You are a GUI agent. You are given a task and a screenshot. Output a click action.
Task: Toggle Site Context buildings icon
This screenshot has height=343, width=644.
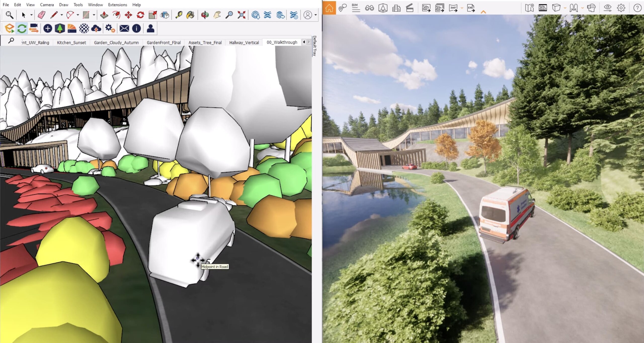pyautogui.click(x=396, y=8)
